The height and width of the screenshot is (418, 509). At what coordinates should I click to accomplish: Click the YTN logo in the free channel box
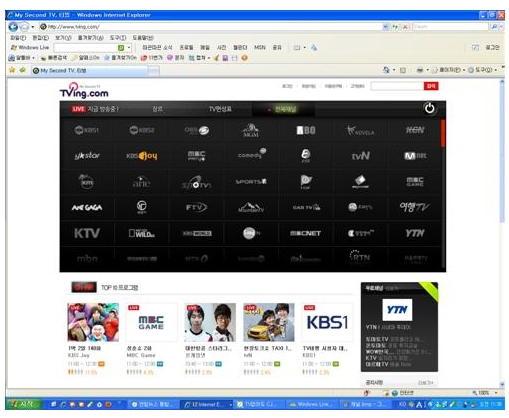(x=397, y=309)
